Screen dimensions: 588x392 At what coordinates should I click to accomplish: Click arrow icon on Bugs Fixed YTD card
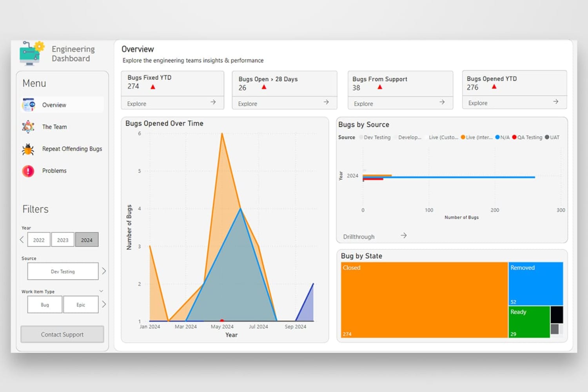pos(213,102)
